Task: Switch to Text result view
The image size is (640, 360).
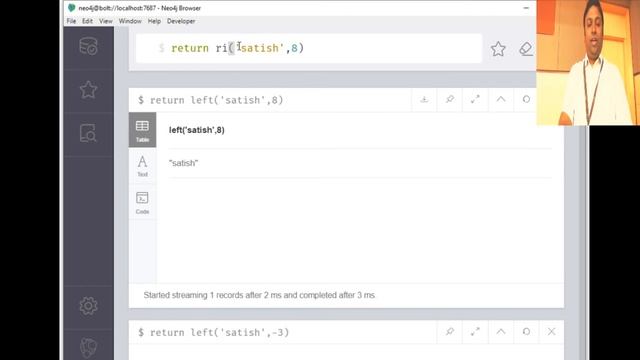Action: tap(142, 166)
